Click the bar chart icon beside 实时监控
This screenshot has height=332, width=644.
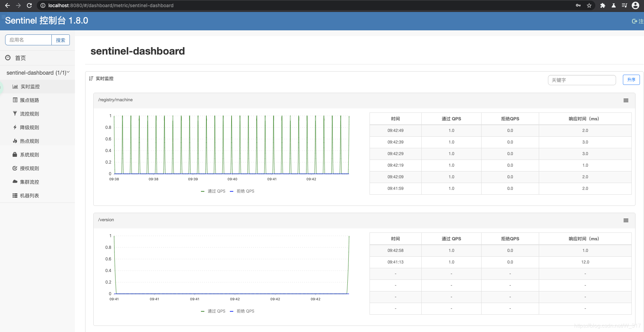tap(15, 87)
